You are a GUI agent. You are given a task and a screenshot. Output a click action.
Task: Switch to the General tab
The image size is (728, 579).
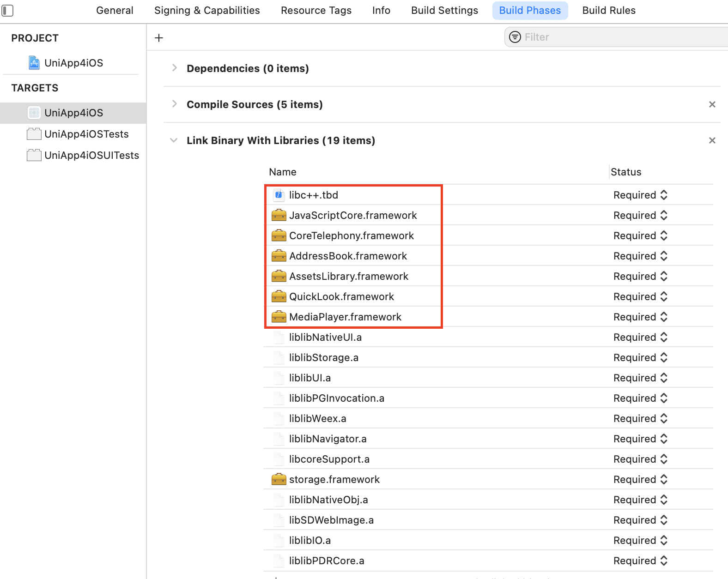click(115, 10)
